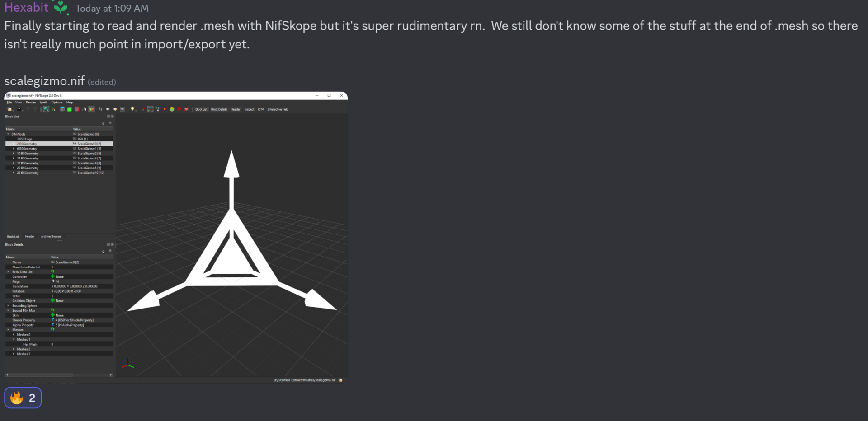Click the greyed-out undo arrow in the toolbar
868x421 pixels.
(28, 109)
